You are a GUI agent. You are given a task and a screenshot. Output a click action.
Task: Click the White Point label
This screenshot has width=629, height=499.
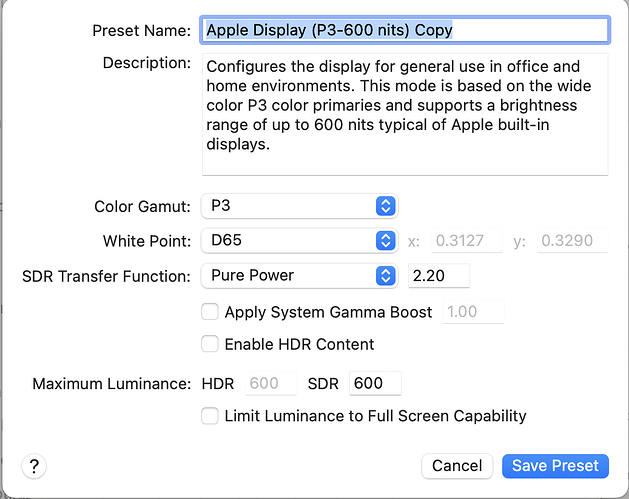(x=147, y=241)
